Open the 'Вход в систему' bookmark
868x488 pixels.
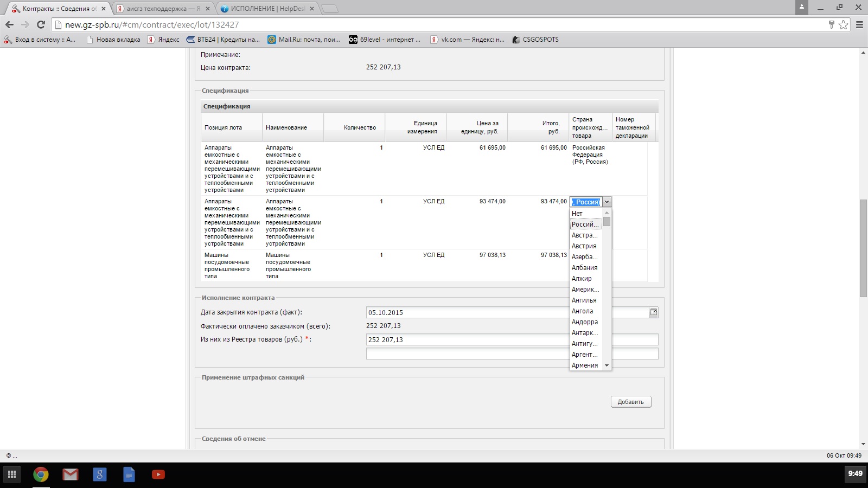tap(40, 40)
